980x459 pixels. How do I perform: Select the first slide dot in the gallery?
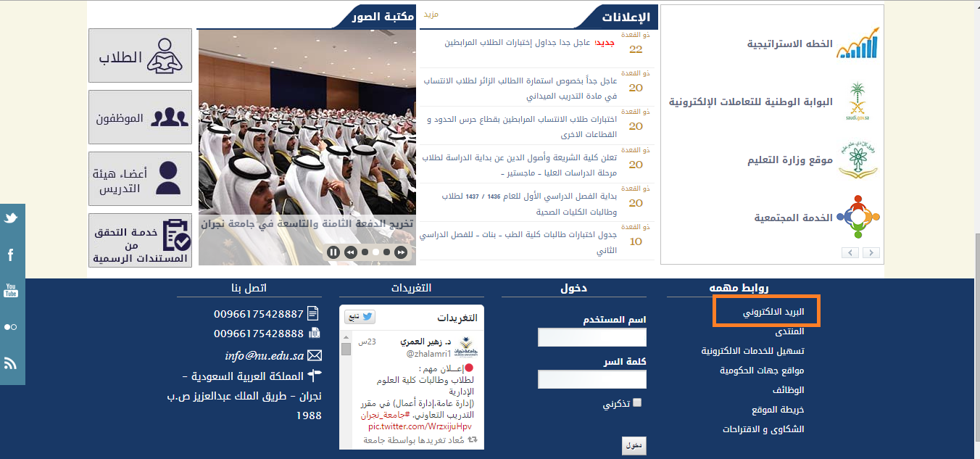(x=365, y=252)
